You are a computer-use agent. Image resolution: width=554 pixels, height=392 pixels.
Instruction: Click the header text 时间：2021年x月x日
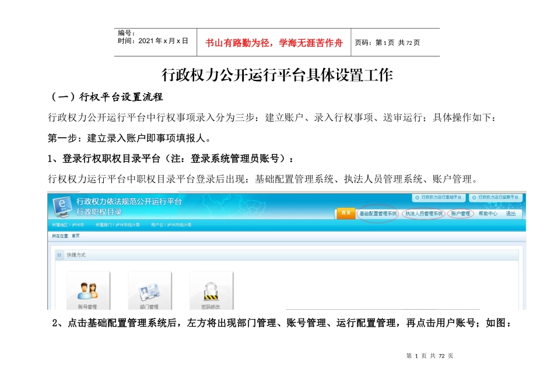153,41
